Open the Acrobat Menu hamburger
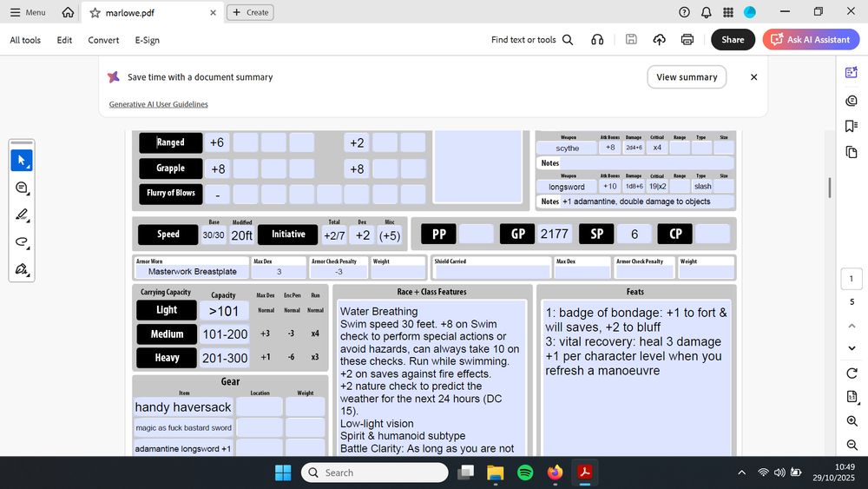The image size is (868, 489). point(28,12)
